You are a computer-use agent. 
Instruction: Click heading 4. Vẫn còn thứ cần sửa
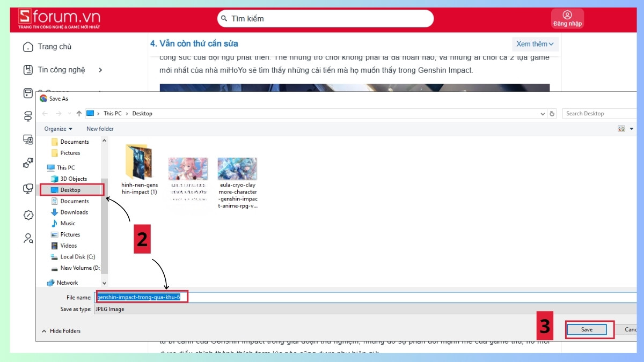pyautogui.click(x=194, y=43)
